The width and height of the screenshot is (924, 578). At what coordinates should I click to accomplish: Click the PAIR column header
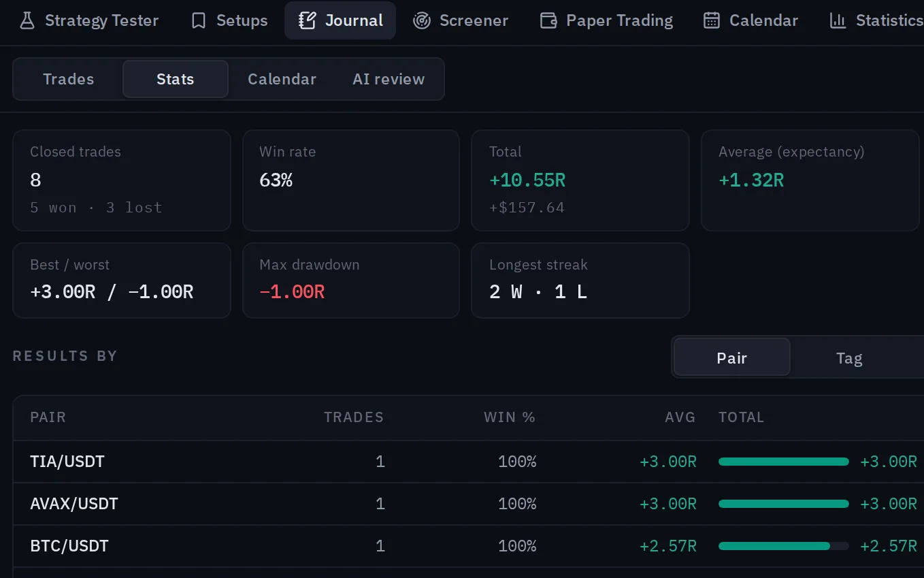coord(48,417)
